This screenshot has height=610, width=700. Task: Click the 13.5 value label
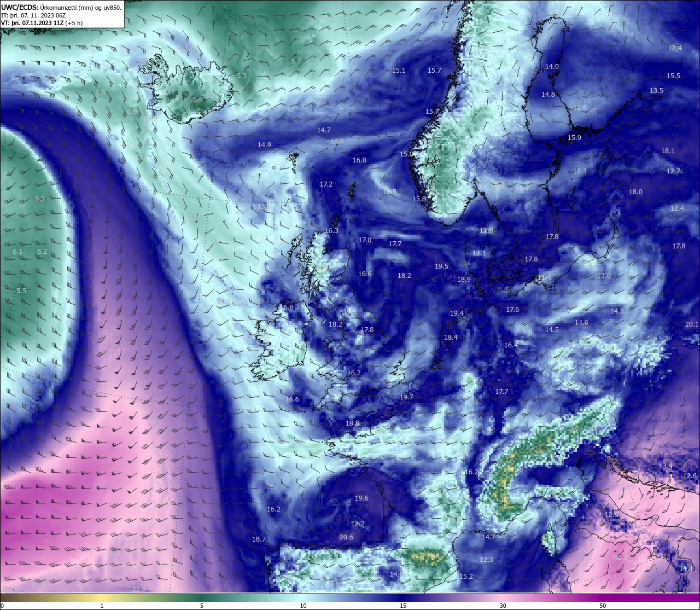656,91
